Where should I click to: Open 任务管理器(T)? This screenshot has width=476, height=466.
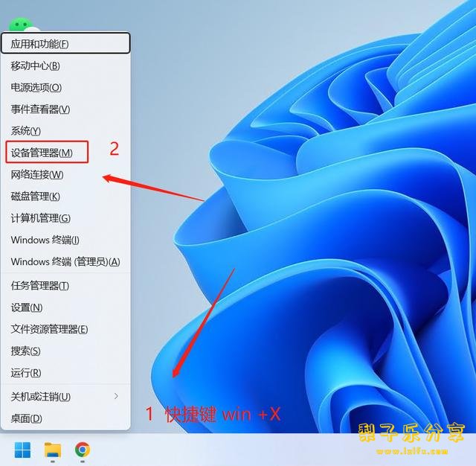66,286
